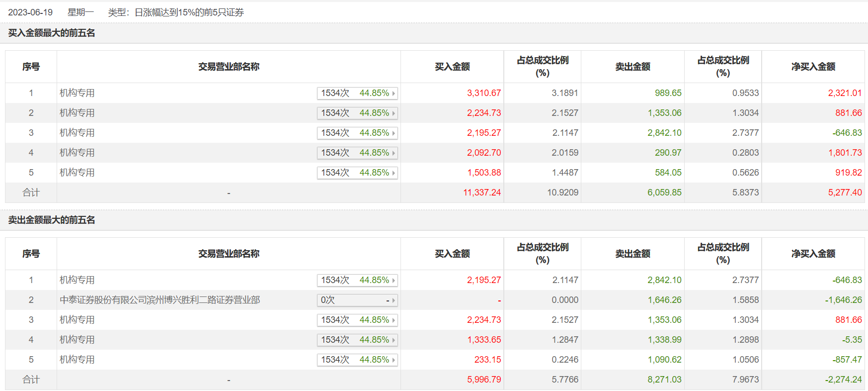Click the 买入金额最大的前五名 section header
Viewport: 868px width, 391px height.
click(x=52, y=33)
